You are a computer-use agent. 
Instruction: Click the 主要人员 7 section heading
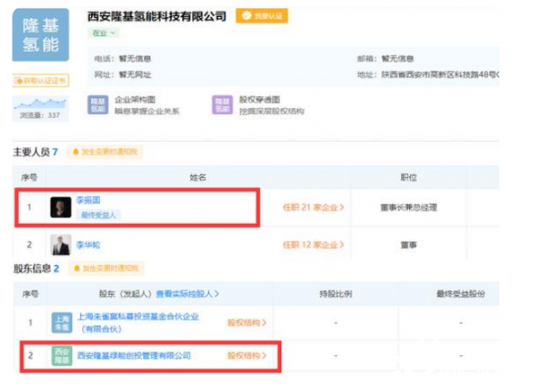[x=36, y=152]
